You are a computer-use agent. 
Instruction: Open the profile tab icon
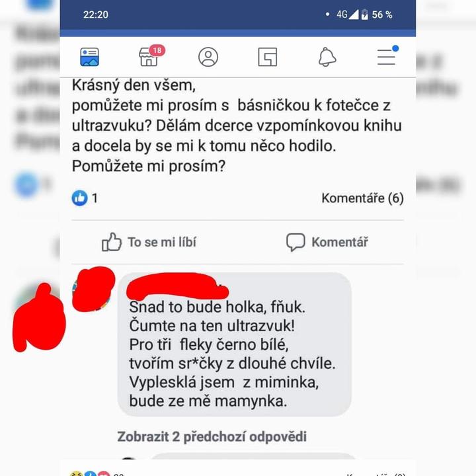(x=208, y=57)
